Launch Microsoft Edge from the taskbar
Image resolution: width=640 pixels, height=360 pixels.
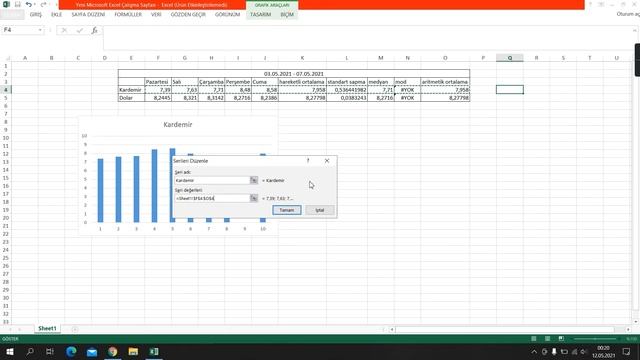(x=71, y=351)
